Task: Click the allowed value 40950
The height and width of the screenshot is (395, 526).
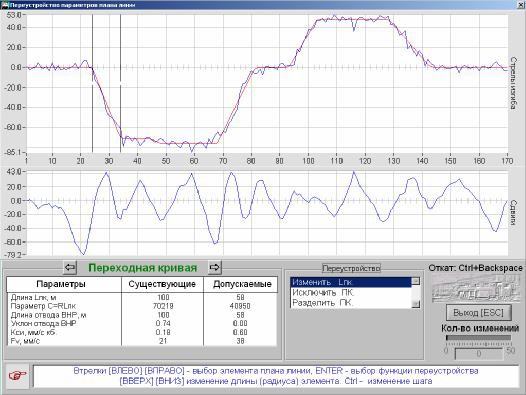Action: pos(241,306)
